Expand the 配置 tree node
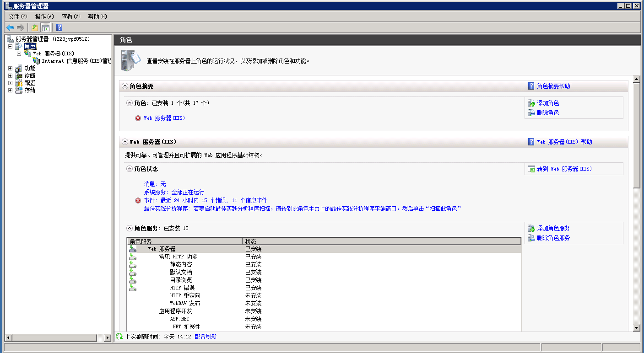 (10, 83)
